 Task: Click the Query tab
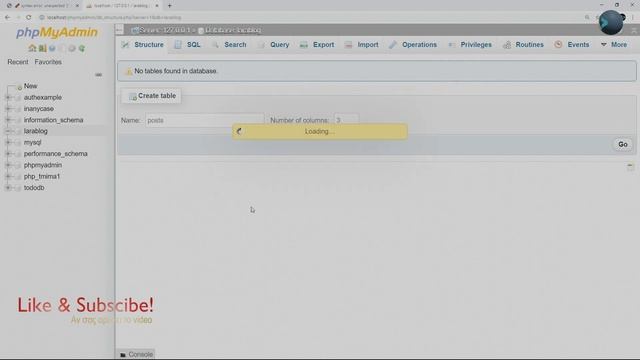click(x=273, y=44)
